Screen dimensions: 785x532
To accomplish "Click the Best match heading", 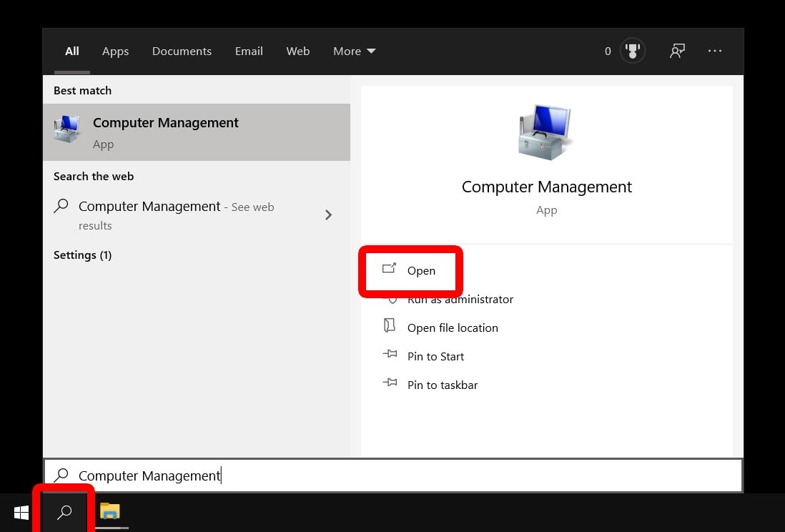I will point(83,91).
